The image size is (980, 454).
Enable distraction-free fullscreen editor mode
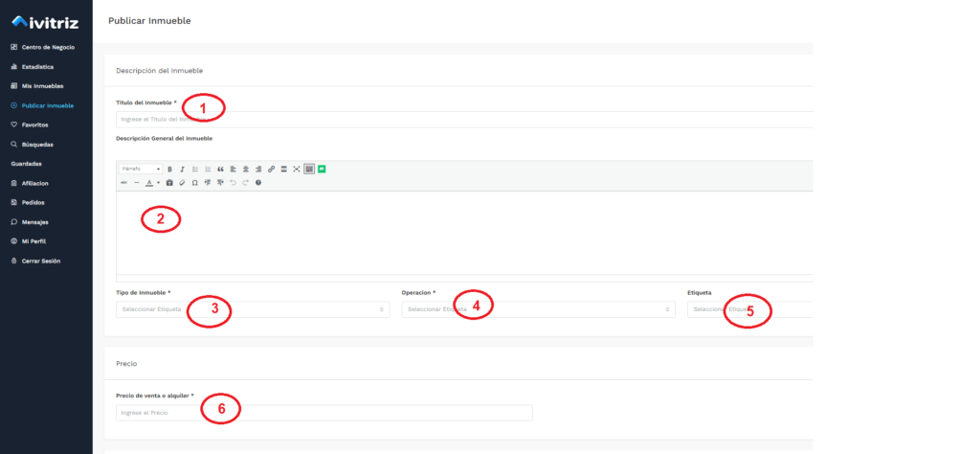tap(297, 169)
